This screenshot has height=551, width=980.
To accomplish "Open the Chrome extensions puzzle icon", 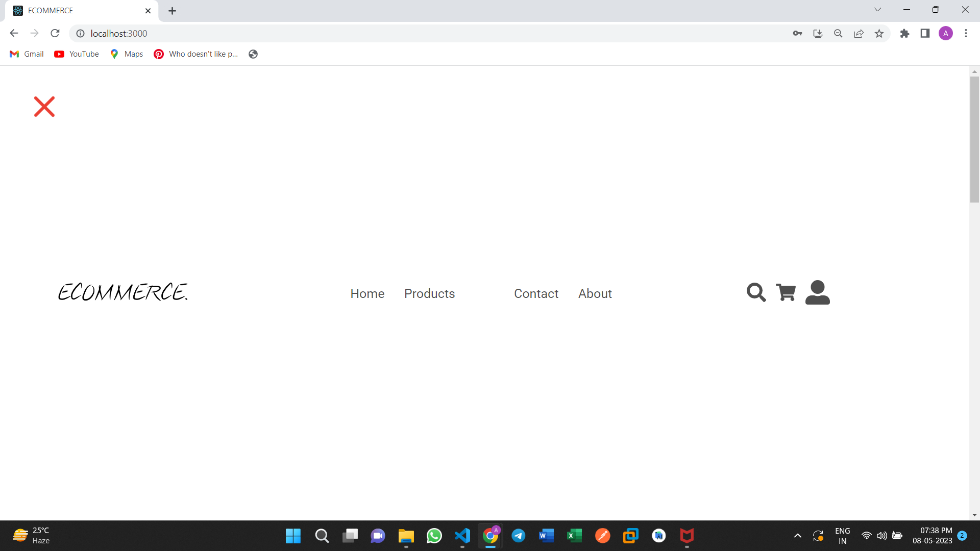I will [x=905, y=33].
